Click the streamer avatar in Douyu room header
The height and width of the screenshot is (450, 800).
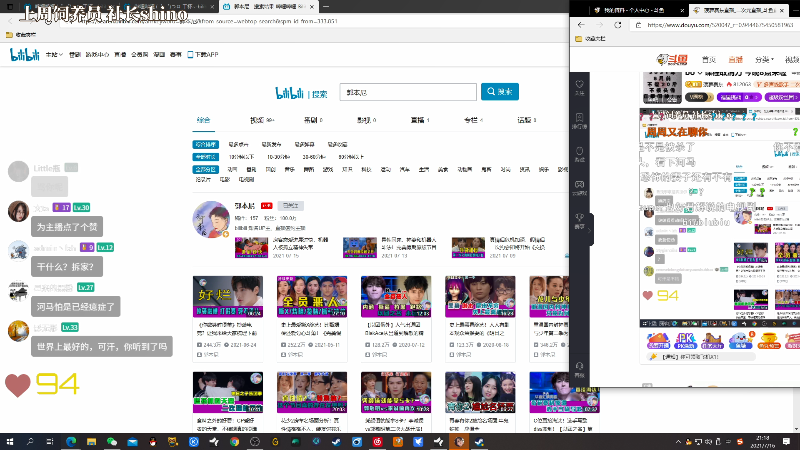point(662,87)
